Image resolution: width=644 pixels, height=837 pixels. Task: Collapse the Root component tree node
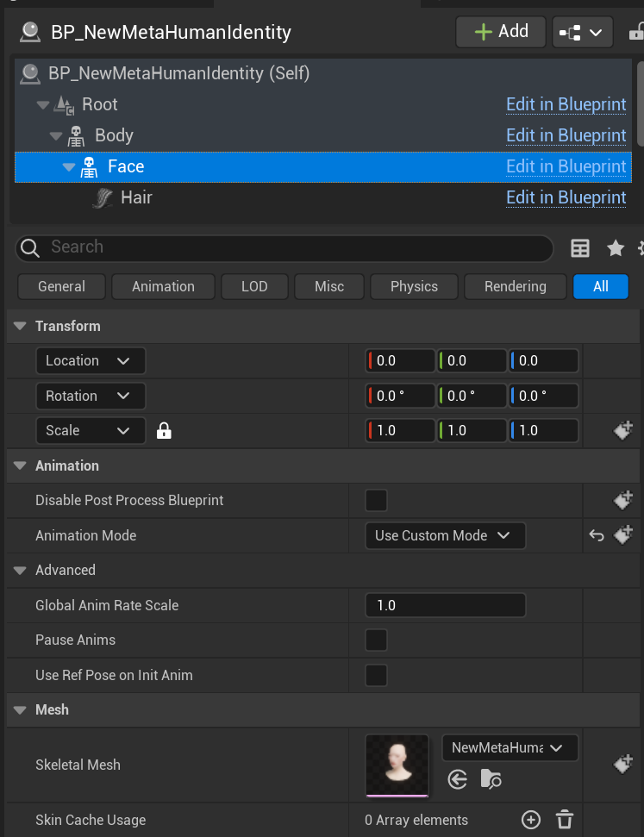[43, 104]
